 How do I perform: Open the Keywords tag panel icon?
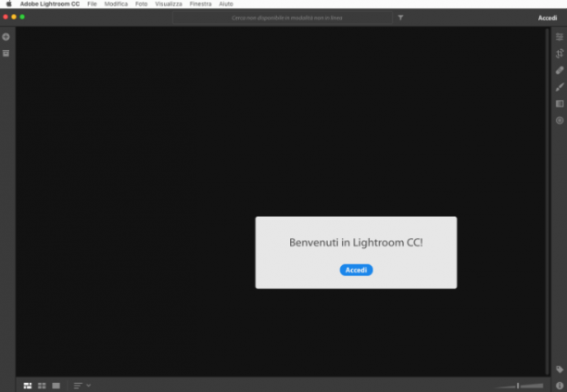click(560, 369)
